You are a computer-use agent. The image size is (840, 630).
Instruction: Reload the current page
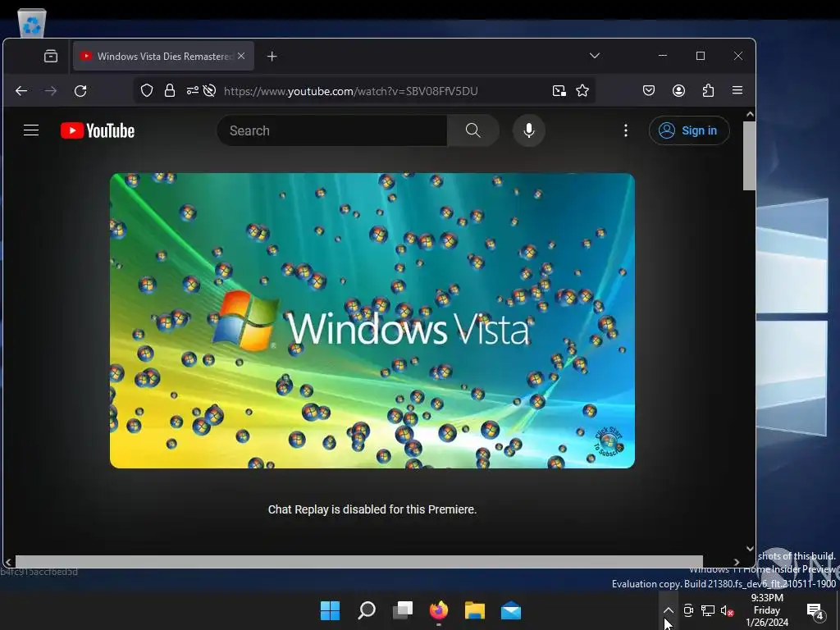click(80, 91)
